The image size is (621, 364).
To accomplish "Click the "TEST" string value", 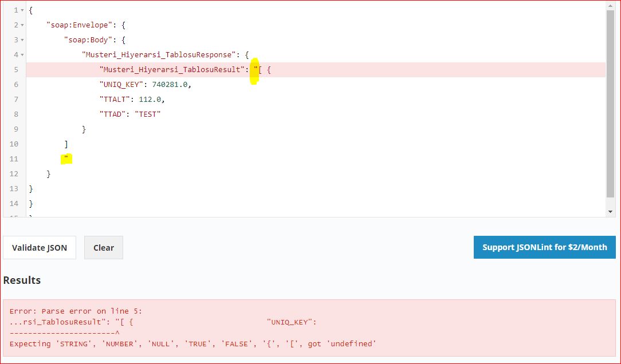I will [148, 114].
